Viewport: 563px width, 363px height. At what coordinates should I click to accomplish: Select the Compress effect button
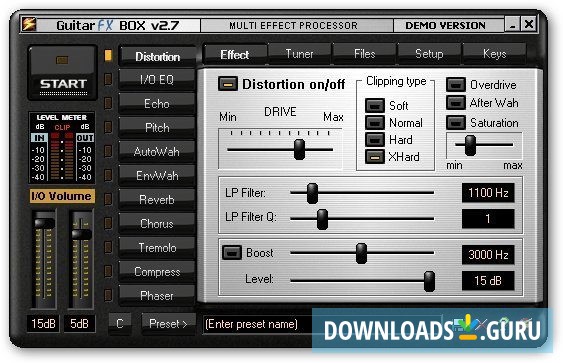pos(157,271)
